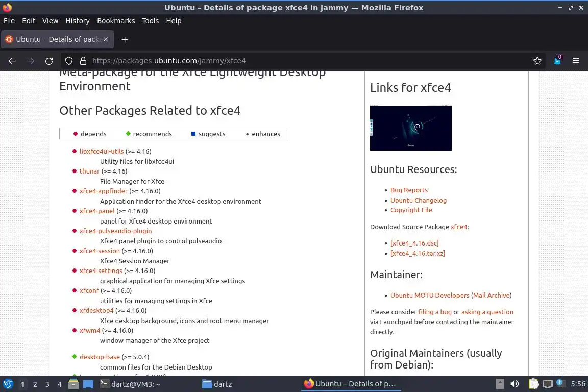
Task: Close the Ubuntu package details tab
Action: 106,39
